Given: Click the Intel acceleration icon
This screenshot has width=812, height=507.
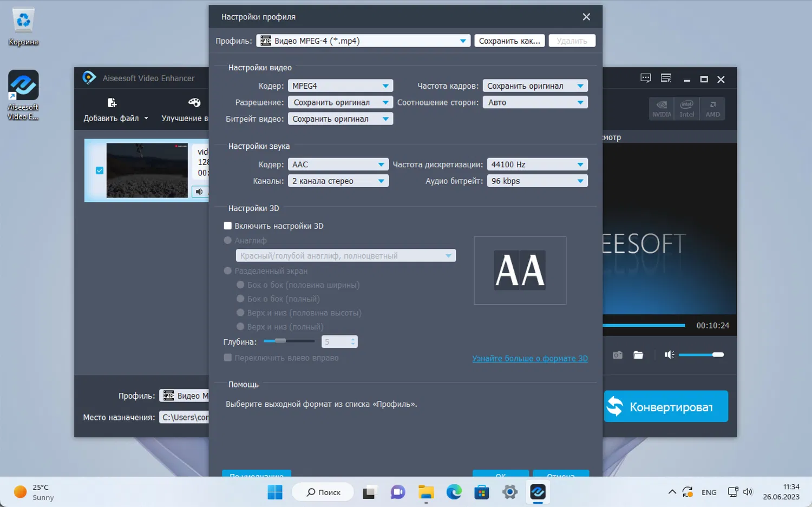Looking at the screenshot, I should 686,109.
